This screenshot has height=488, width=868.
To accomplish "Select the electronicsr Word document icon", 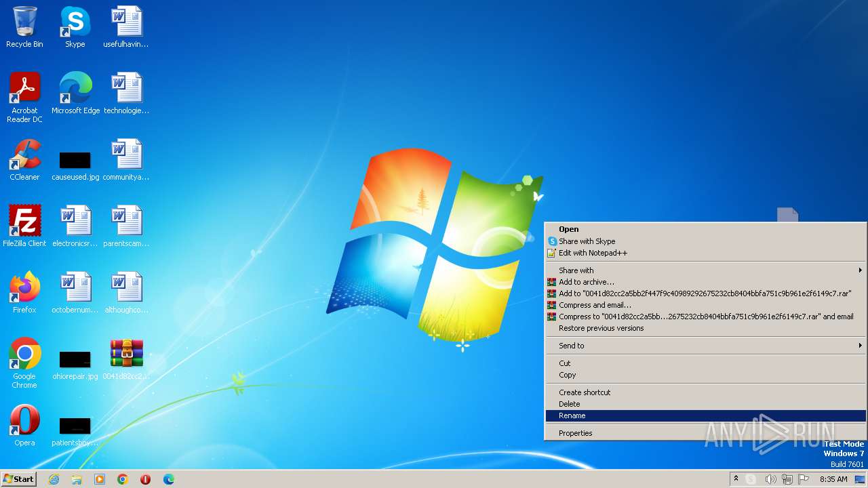I will coord(75,226).
